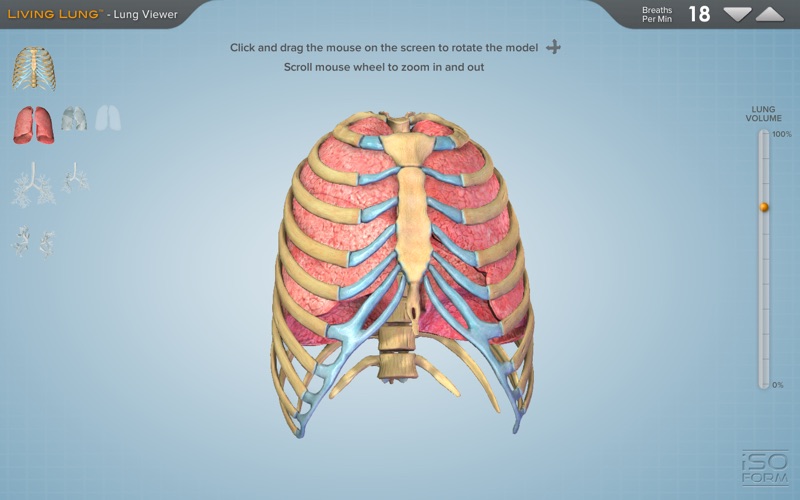Click the Living Lung title logo

pos(53,14)
